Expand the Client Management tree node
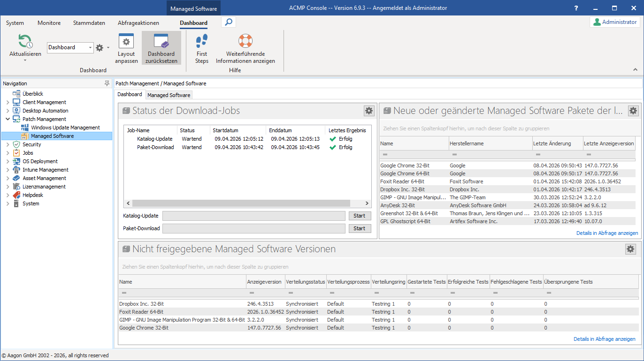The image size is (644, 361). pyautogui.click(x=8, y=102)
